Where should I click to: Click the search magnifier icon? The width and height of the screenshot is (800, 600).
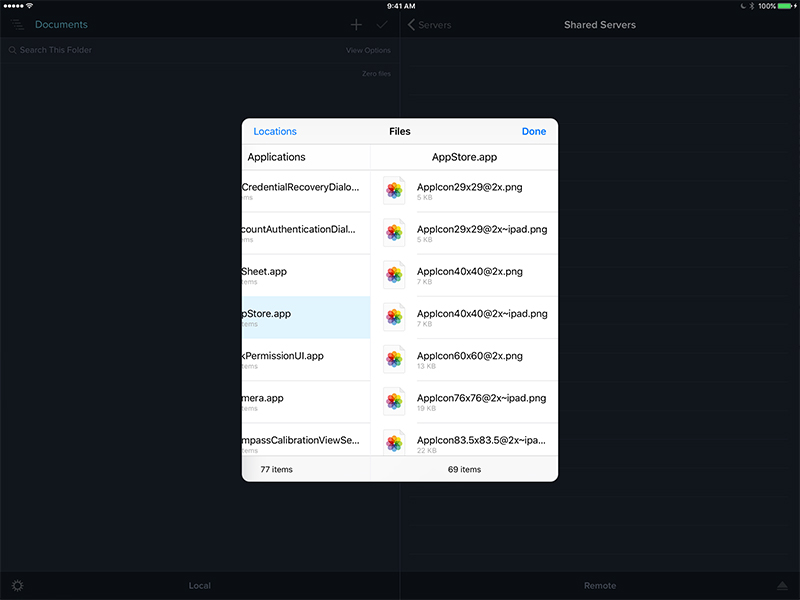coord(12,50)
